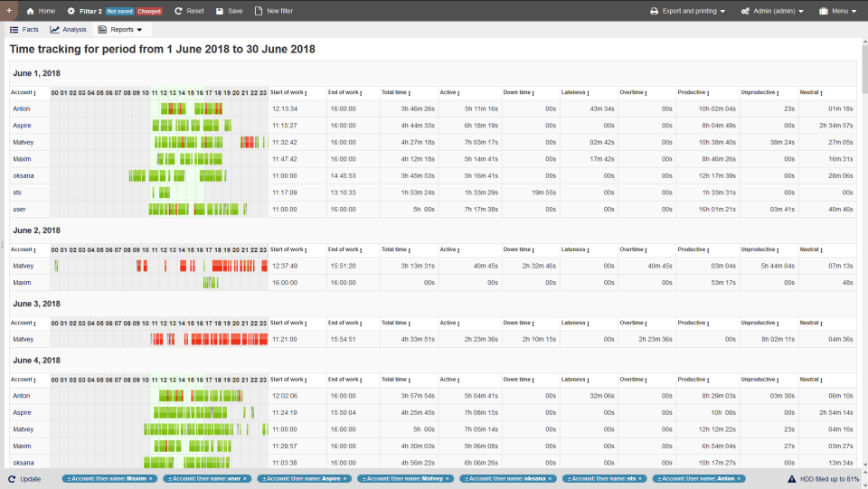Remove the Aspire user name filter tag
This screenshot has width=868, height=489.
tap(347, 478)
